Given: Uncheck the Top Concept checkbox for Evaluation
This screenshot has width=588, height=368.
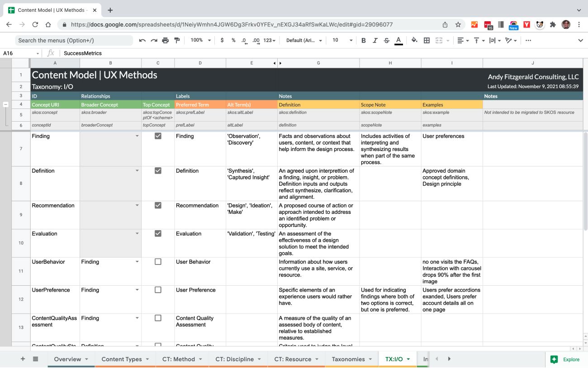Looking at the screenshot, I should click(x=158, y=233).
